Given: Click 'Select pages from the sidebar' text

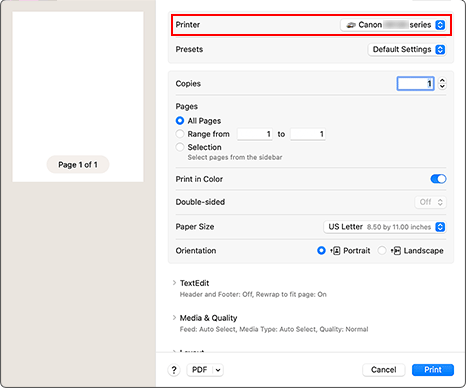Looking at the screenshot, I should tap(235, 157).
